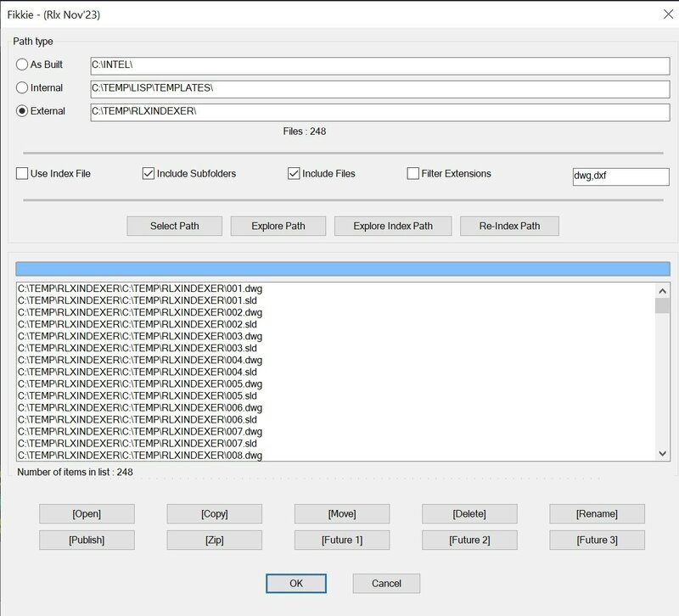
Task: Click the [Publish] button
Action: point(87,540)
